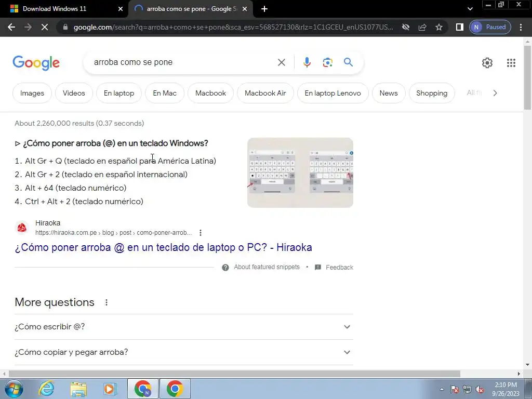Select the Macbook filter chip

click(x=210, y=93)
